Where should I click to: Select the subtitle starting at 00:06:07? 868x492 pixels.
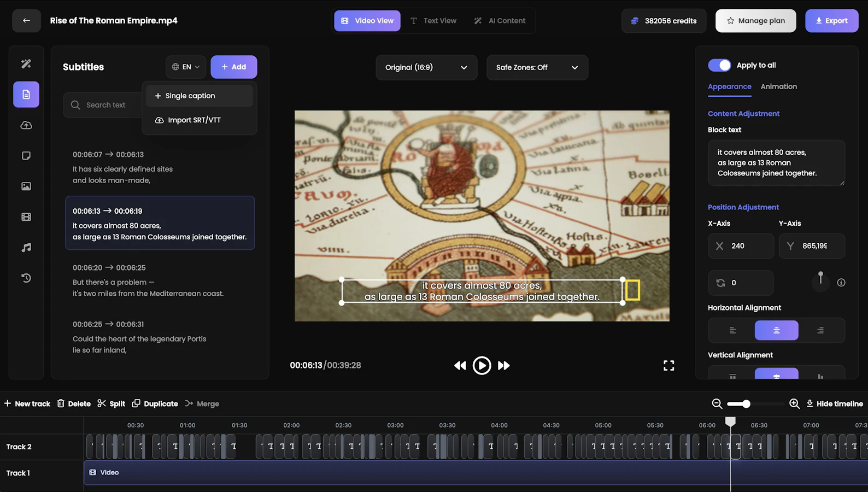160,167
